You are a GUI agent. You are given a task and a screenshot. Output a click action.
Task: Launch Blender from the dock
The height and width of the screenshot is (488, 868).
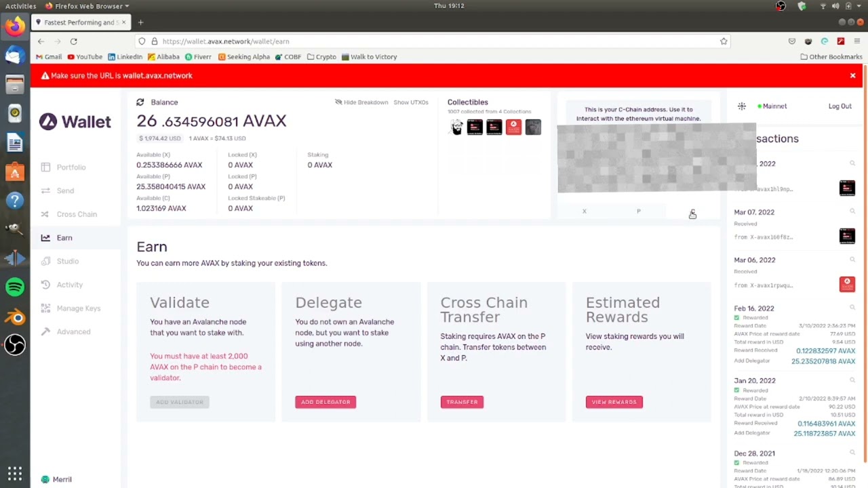tap(15, 317)
